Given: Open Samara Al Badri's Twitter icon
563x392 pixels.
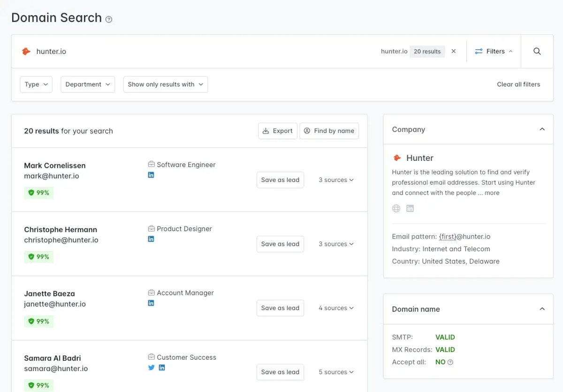Looking at the screenshot, I should pyautogui.click(x=151, y=368).
